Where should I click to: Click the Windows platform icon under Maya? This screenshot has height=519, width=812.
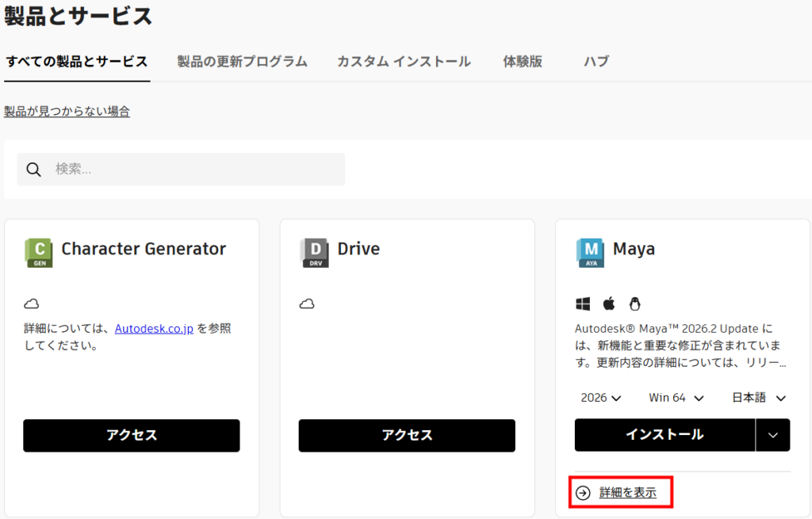click(x=583, y=304)
